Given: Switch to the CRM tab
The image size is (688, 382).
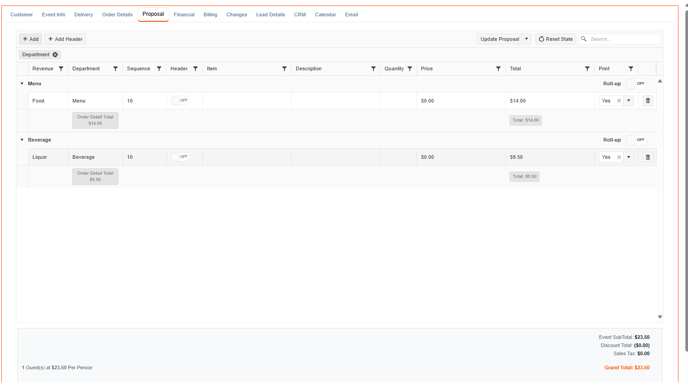Looking at the screenshot, I should [x=300, y=14].
